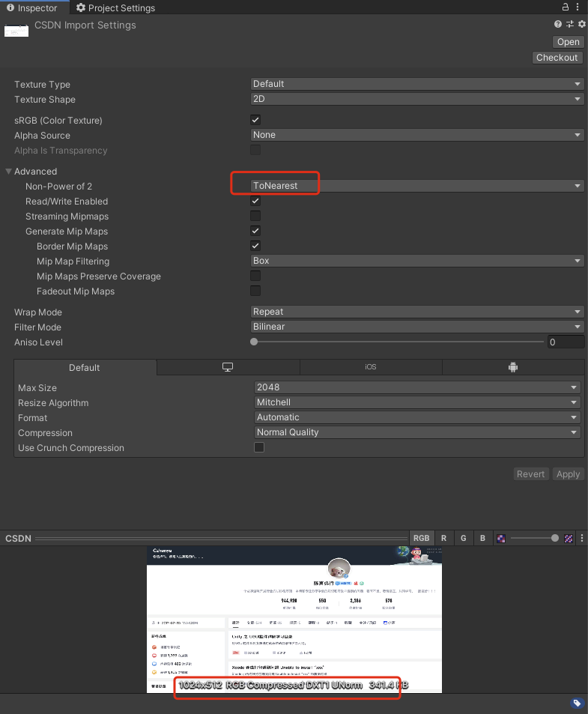Open the Texture Shape dropdown

[417, 99]
